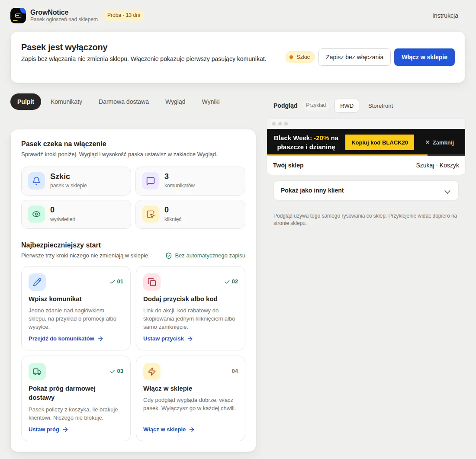Click the Bez automatycznego zapisu text
476x459 pixels.
(x=210, y=256)
